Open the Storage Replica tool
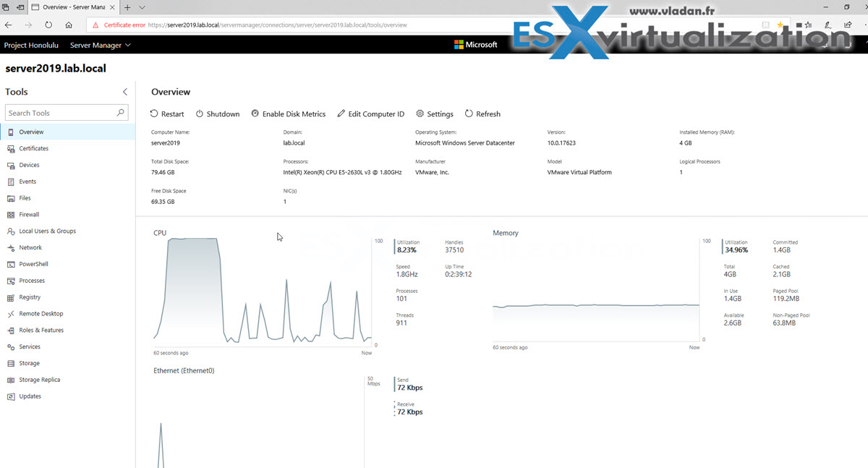 point(67,380)
